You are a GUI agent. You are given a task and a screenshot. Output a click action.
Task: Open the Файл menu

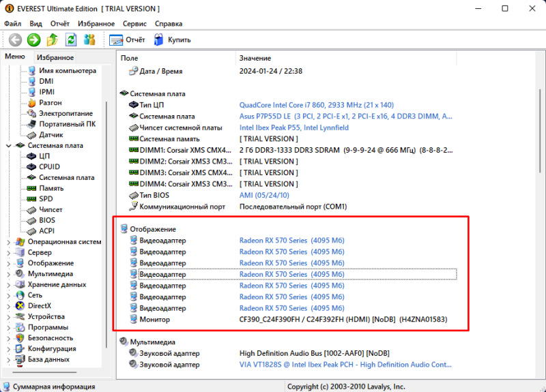[12, 23]
